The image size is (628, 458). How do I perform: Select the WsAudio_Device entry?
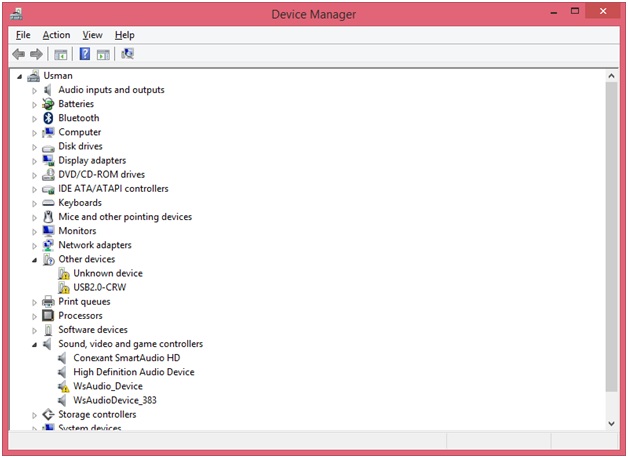tap(108, 386)
